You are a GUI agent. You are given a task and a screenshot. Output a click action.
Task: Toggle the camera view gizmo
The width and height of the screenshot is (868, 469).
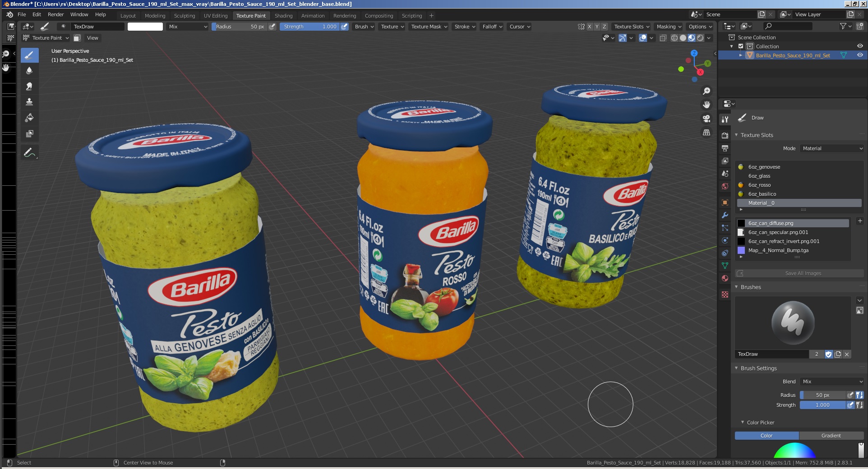(x=706, y=119)
